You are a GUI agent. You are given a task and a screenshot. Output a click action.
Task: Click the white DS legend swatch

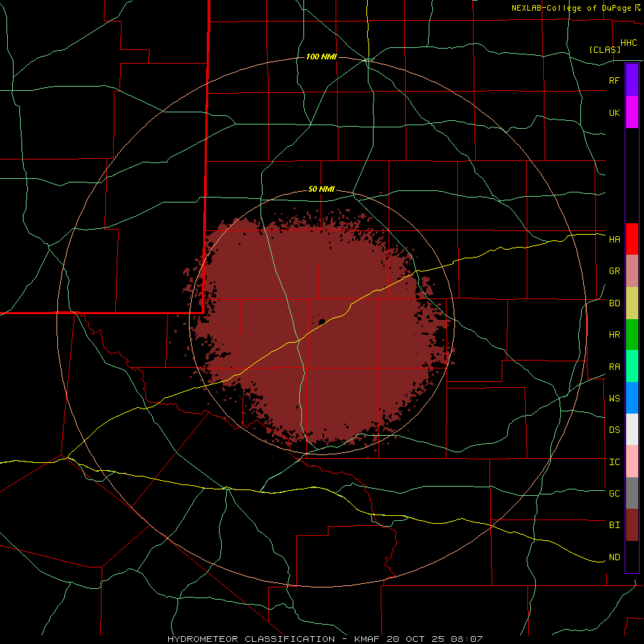(x=632, y=429)
